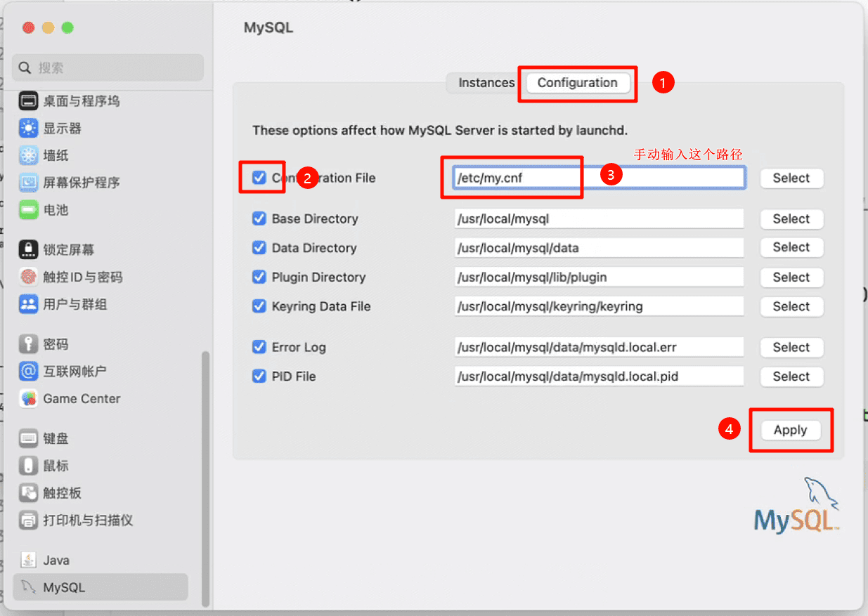Click the /usr/local/mysql/lib/plugin field
The image size is (868, 616).
coord(599,277)
